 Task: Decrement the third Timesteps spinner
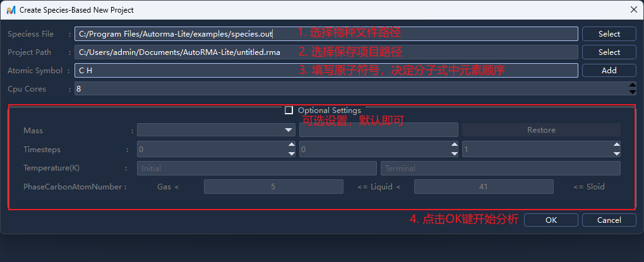point(616,153)
